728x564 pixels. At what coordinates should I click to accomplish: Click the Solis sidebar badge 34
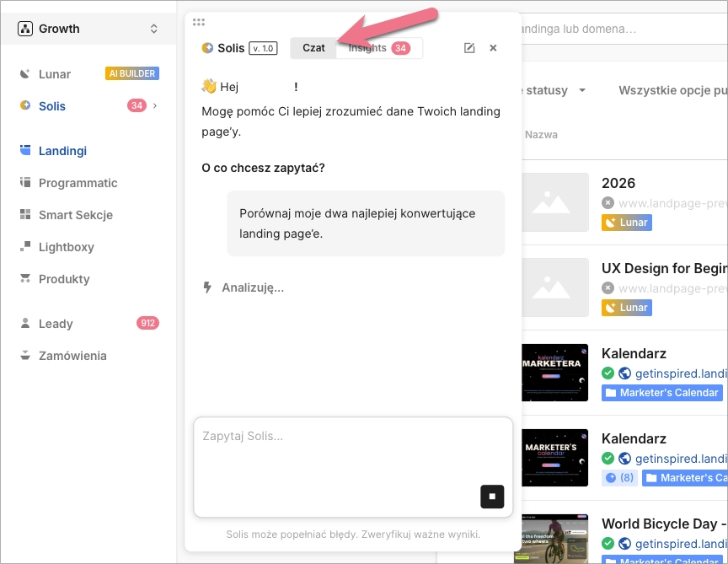[x=136, y=105]
